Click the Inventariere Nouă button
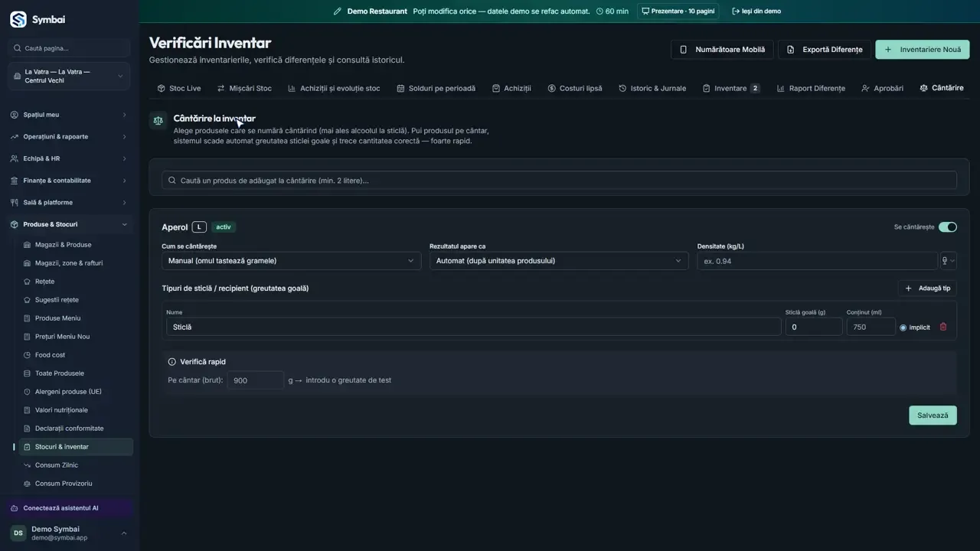The image size is (980, 551). [923, 50]
